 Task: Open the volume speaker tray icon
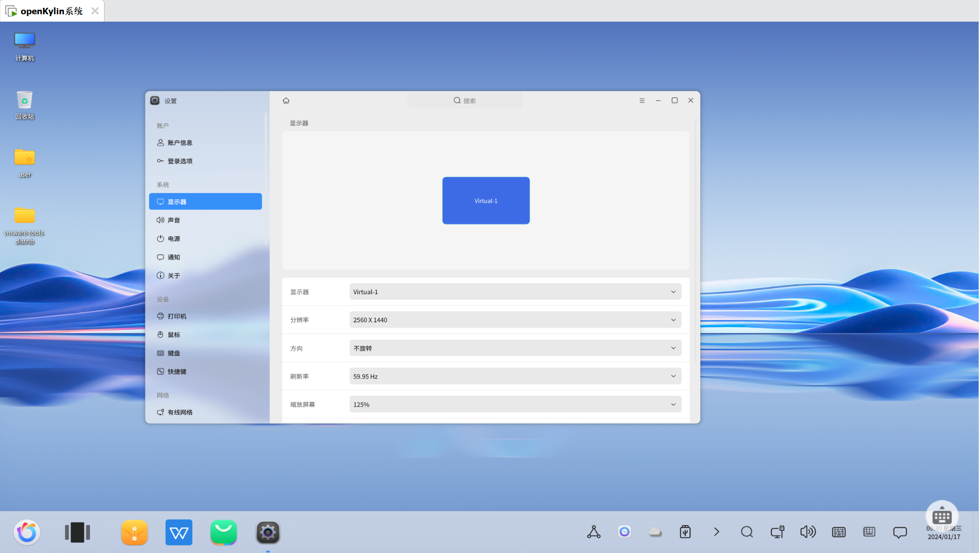pos(808,532)
